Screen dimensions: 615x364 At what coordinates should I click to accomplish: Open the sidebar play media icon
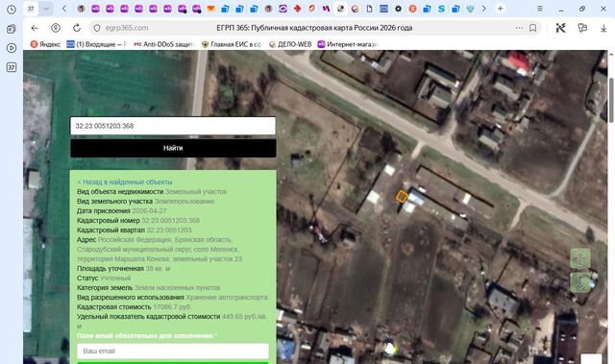pyautogui.click(x=12, y=48)
